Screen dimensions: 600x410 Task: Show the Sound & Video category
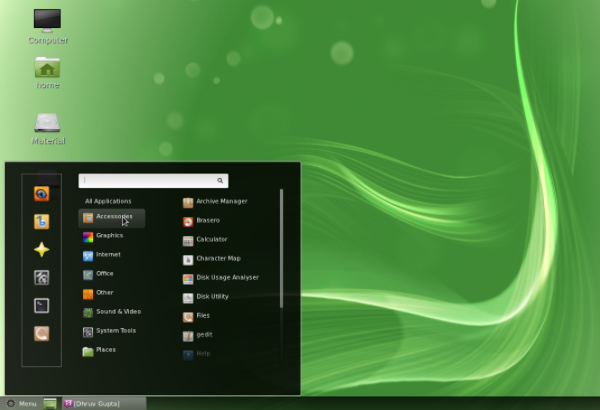(117, 312)
